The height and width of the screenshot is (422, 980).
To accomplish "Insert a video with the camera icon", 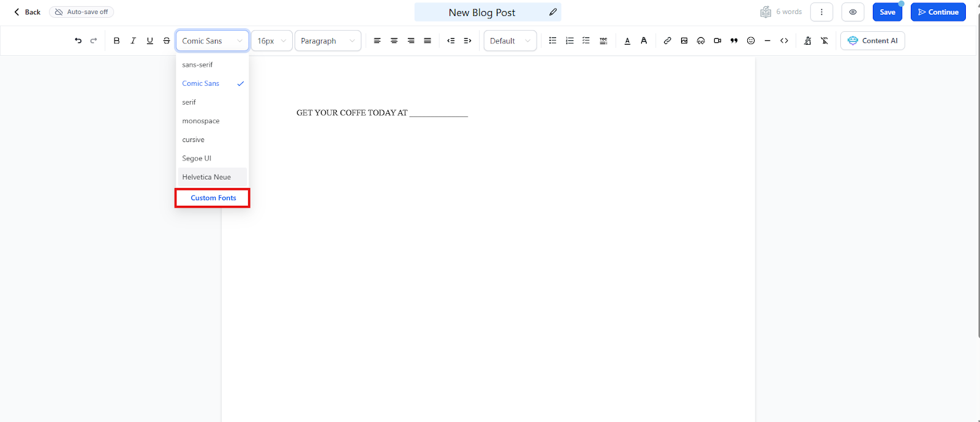I will coord(717,41).
